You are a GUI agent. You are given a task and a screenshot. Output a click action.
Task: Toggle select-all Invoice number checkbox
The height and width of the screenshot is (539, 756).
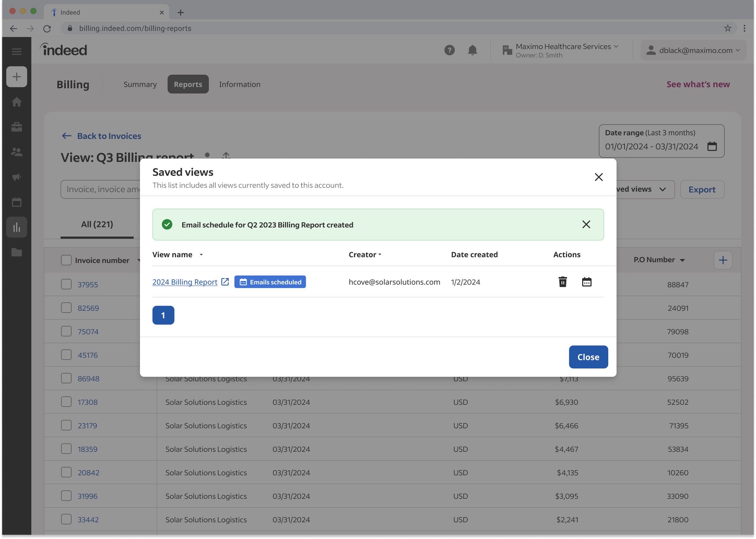click(66, 260)
